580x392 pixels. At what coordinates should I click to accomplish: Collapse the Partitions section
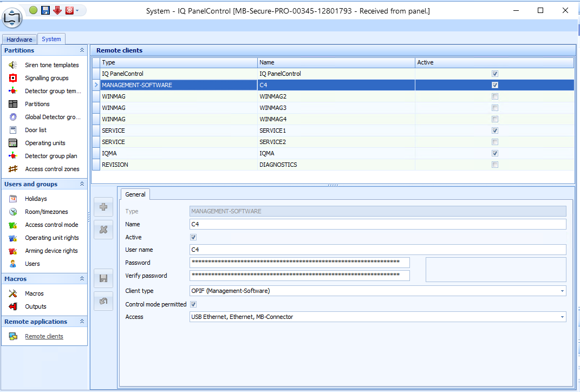pyautogui.click(x=82, y=50)
